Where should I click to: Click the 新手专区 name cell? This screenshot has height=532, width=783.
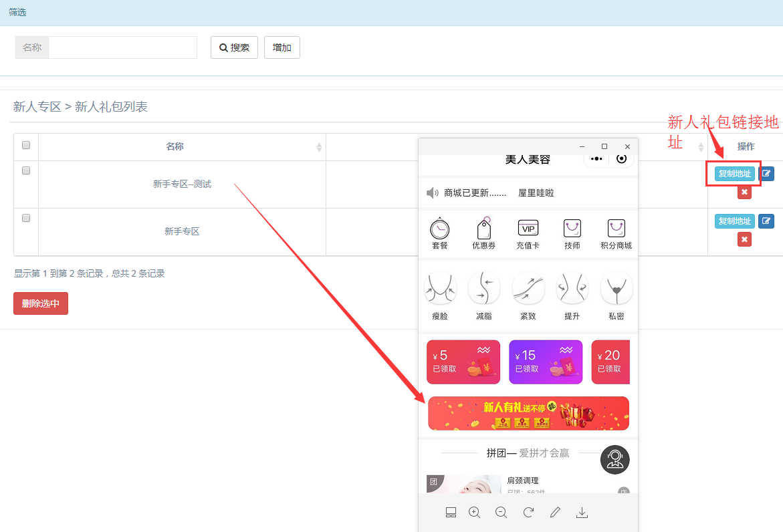point(183,231)
